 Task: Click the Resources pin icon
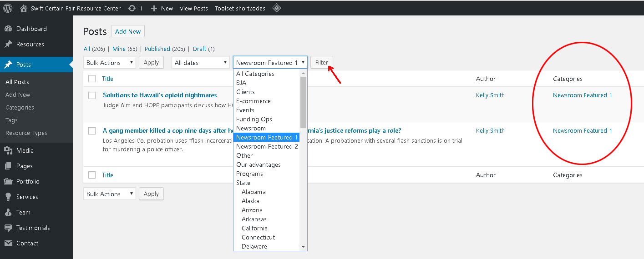click(8, 44)
